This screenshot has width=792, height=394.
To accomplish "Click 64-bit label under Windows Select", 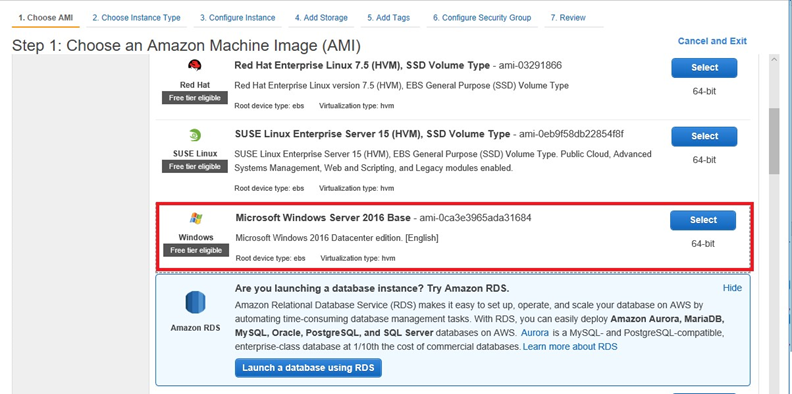I will click(x=703, y=244).
